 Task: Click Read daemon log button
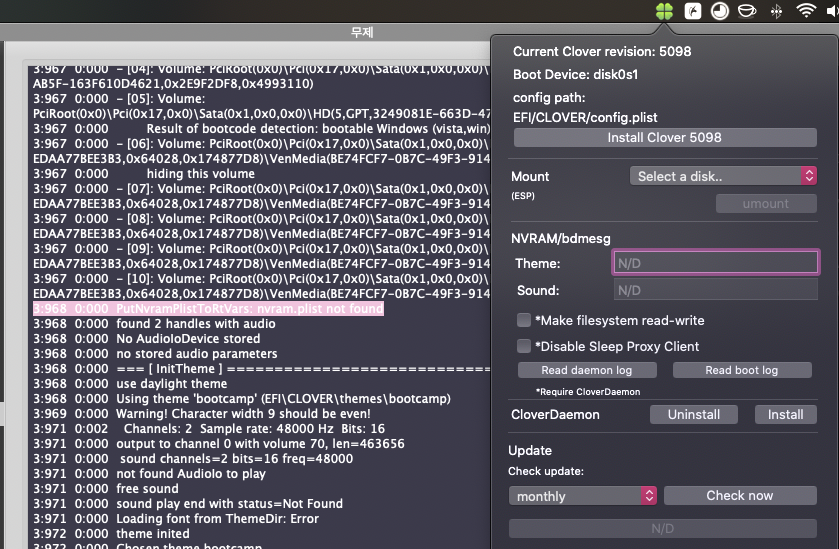(x=587, y=370)
